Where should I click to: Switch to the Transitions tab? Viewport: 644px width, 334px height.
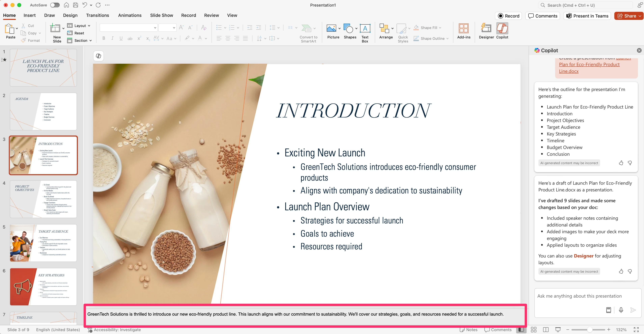[x=97, y=15]
